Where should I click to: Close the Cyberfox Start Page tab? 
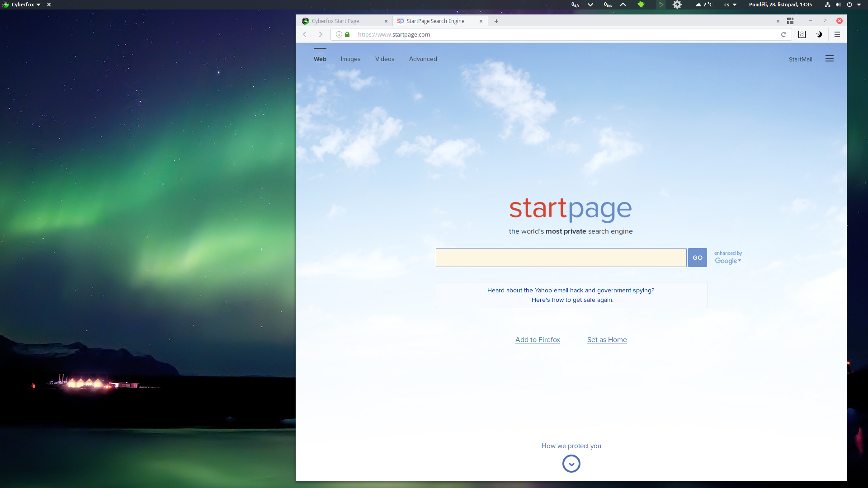click(x=386, y=21)
